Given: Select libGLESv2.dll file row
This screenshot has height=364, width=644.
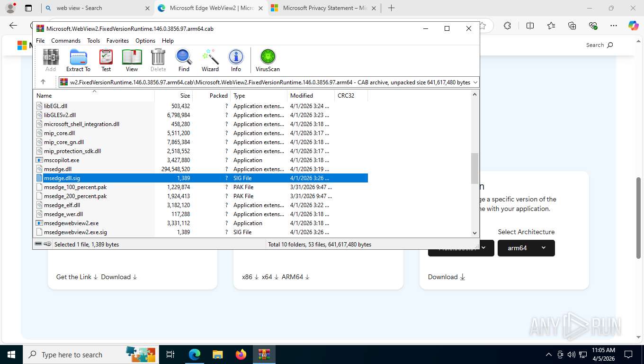Looking at the screenshot, I should click(201, 115).
